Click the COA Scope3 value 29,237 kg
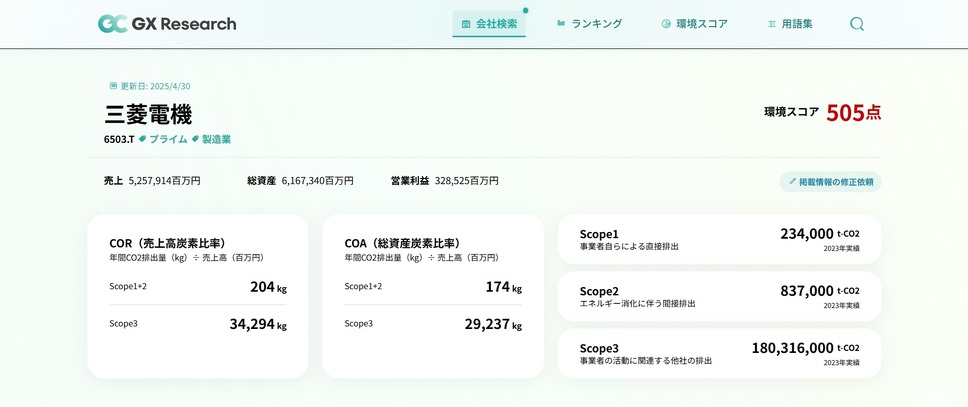 point(493,324)
